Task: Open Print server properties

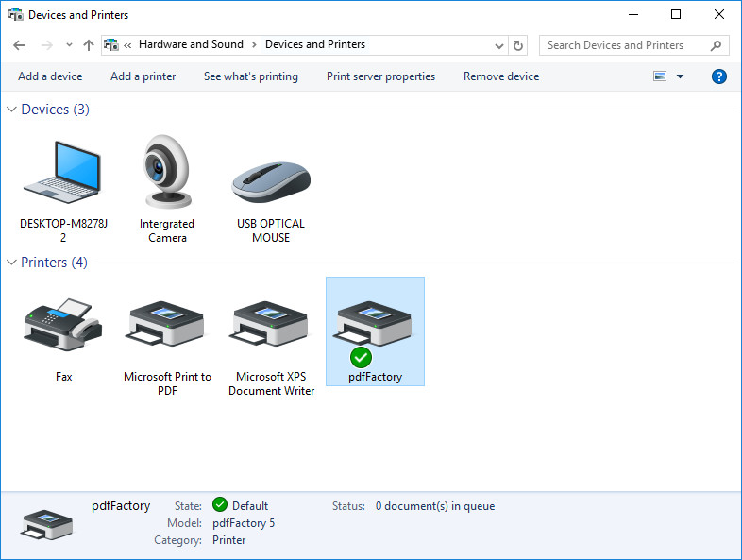Action: pos(381,76)
